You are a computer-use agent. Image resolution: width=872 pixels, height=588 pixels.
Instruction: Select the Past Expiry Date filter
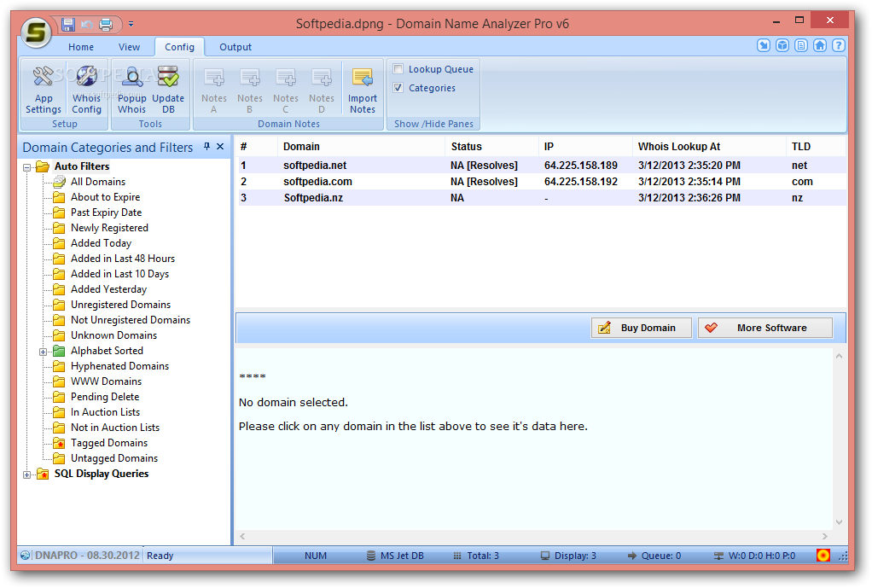(x=106, y=212)
